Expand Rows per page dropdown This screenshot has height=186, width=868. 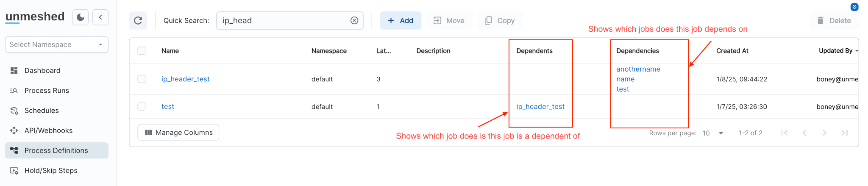(721, 133)
